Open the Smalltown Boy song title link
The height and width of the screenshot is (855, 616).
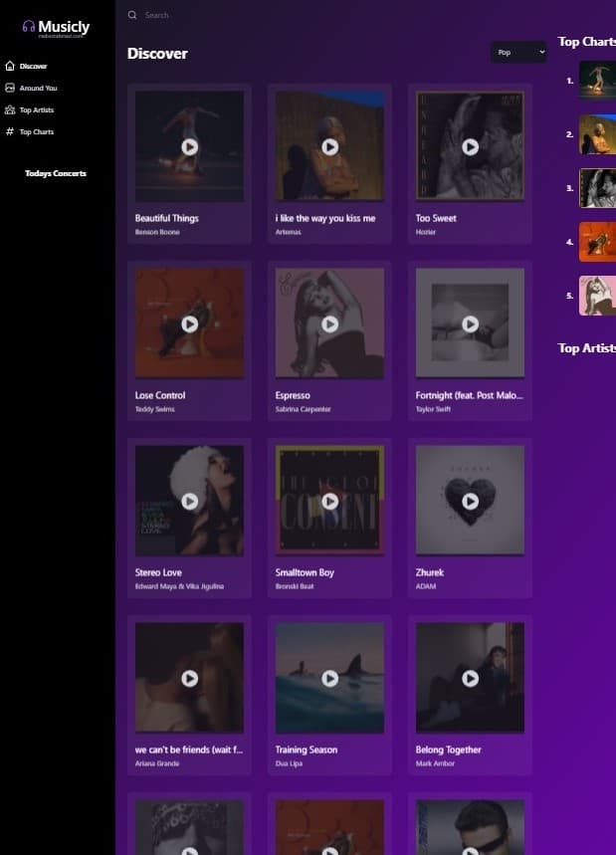pos(305,572)
